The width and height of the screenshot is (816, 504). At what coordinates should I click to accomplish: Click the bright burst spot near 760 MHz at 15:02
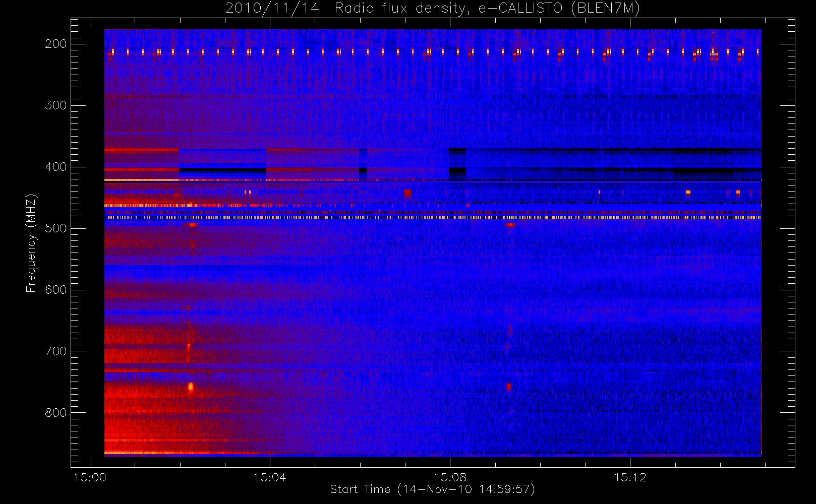pos(191,387)
